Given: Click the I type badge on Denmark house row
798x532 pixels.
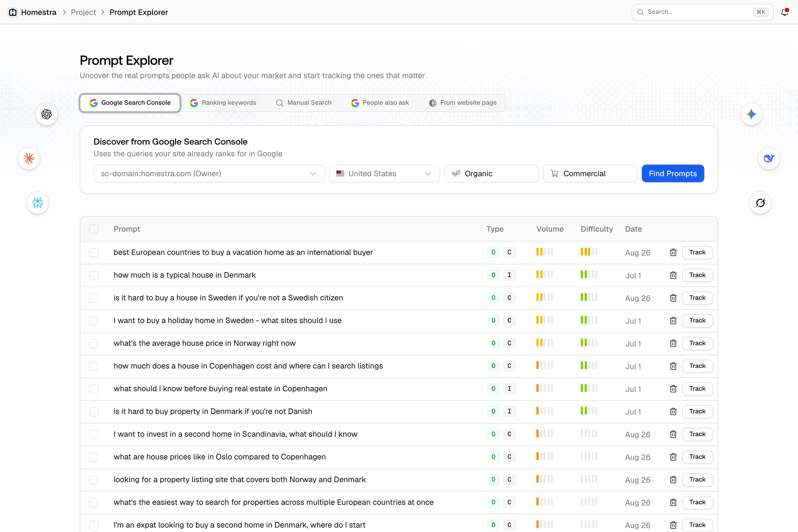Looking at the screenshot, I should point(509,275).
